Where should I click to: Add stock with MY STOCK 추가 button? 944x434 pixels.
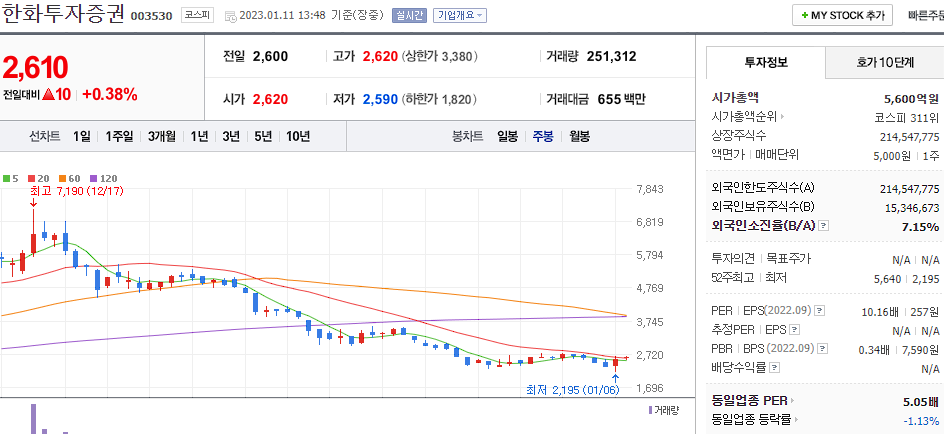(842, 16)
